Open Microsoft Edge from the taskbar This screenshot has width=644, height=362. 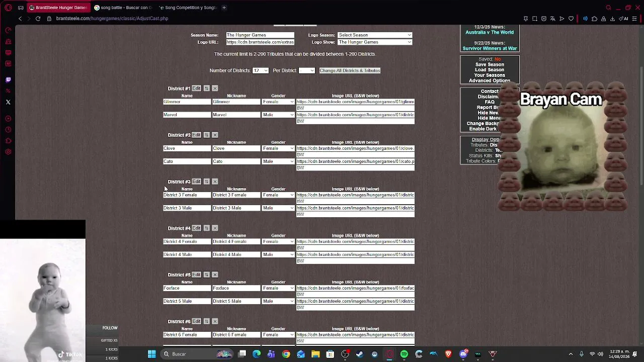pos(257,354)
